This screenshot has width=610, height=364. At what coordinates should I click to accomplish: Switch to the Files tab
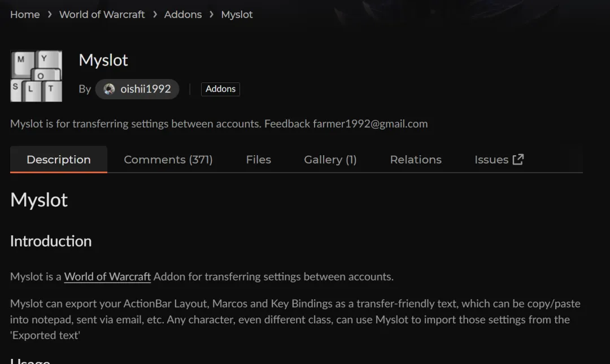point(258,160)
